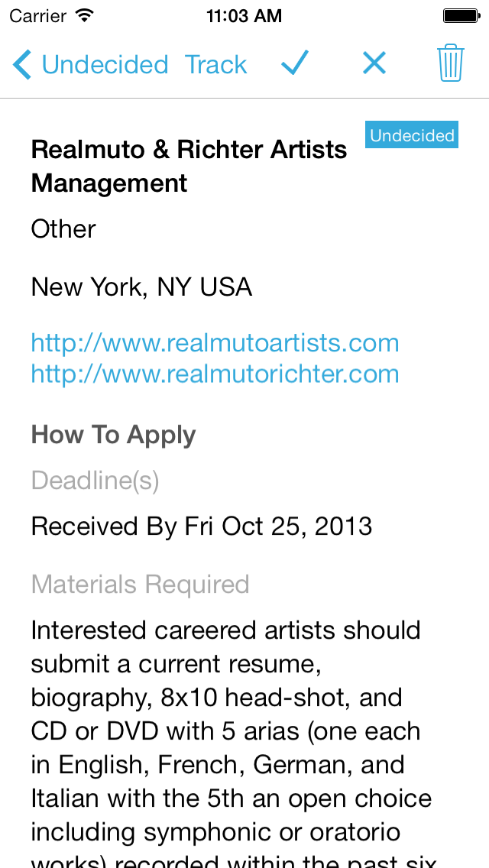Tap the battery indicator icon
The height and width of the screenshot is (868, 489).
click(461, 15)
